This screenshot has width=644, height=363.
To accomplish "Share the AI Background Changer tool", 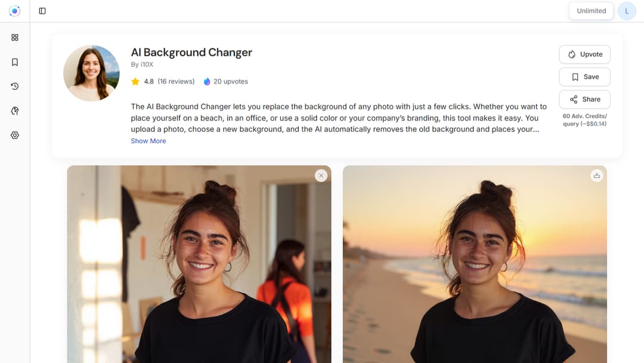I will click(584, 100).
